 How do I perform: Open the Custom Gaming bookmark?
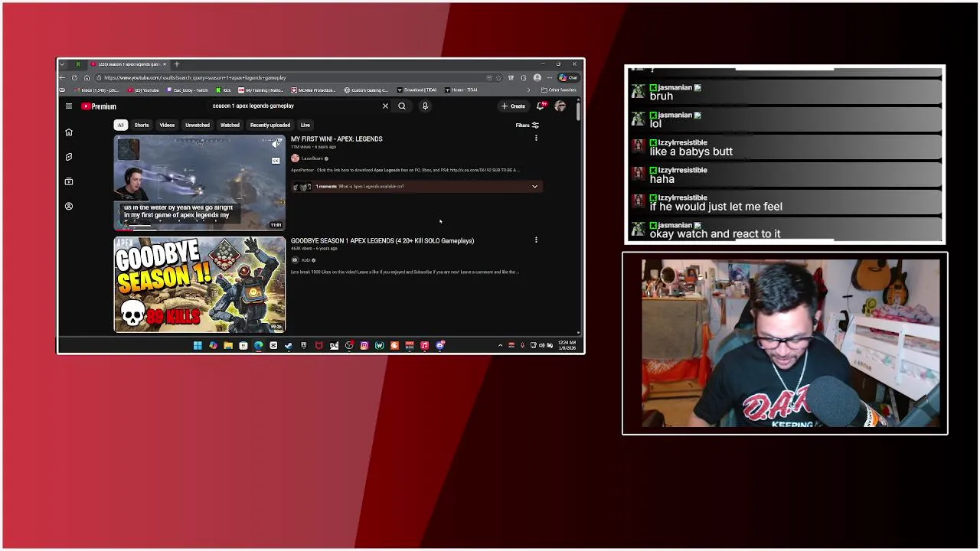tap(366, 90)
